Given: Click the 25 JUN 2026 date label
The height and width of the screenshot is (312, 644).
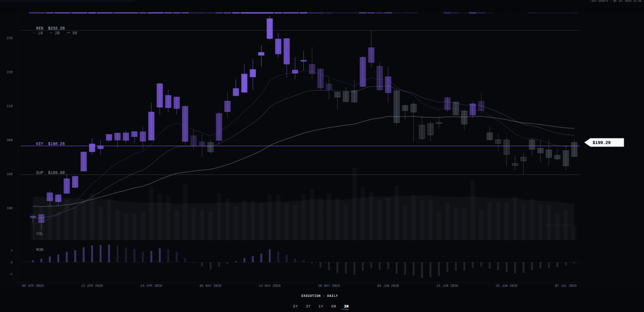Looking at the screenshot, I should [507, 286].
